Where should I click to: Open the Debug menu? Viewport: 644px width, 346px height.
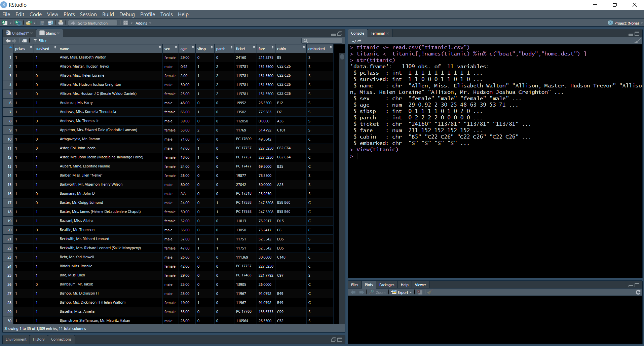tap(127, 14)
